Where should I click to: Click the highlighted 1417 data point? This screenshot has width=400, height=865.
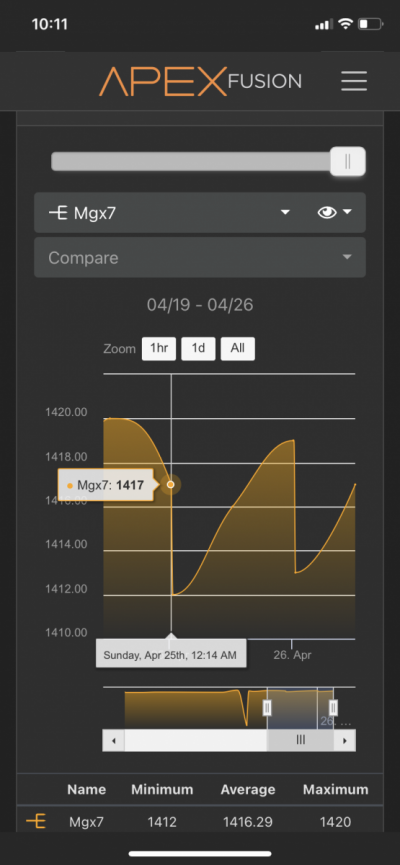coord(170,484)
